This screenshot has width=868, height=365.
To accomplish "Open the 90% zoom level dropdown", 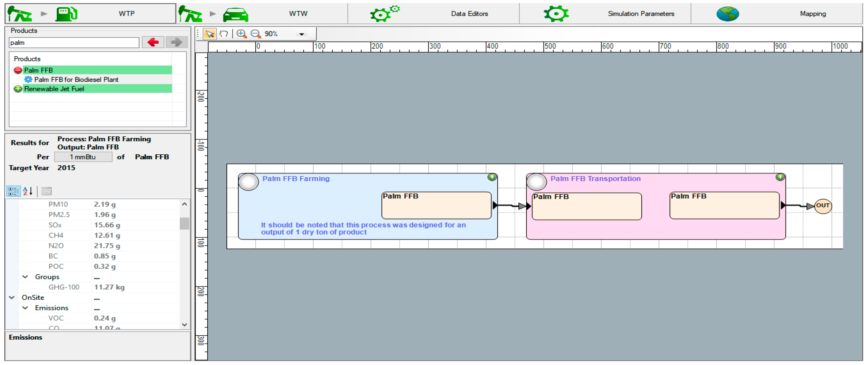I will [x=301, y=34].
